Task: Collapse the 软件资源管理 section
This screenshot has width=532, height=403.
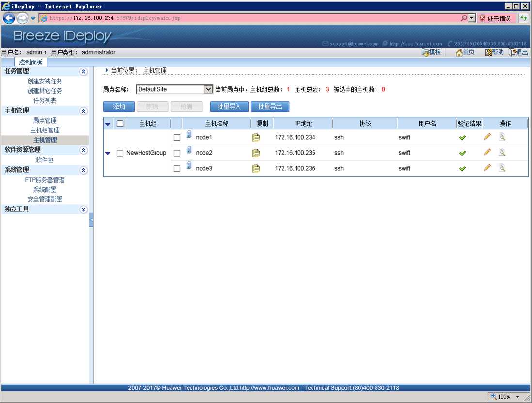Action: coord(83,150)
